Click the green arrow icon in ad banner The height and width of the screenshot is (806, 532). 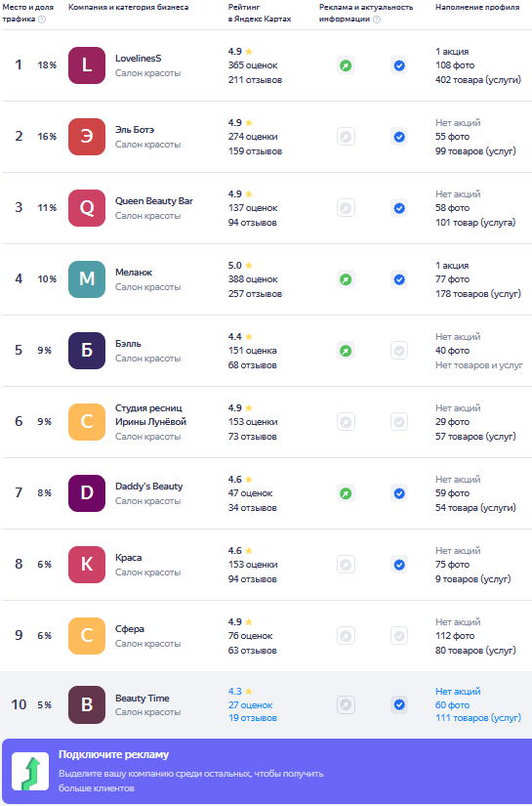pos(31,772)
